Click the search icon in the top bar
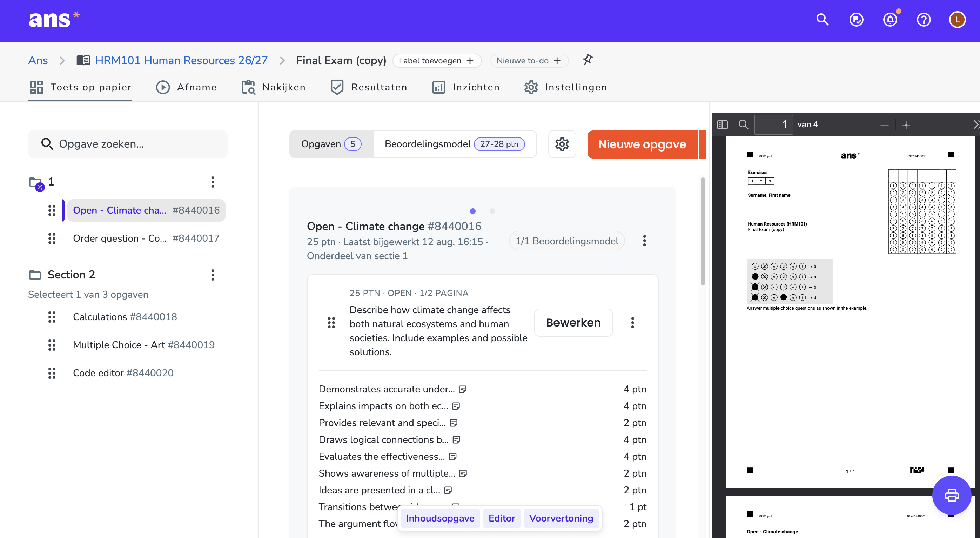 (x=822, y=20)
